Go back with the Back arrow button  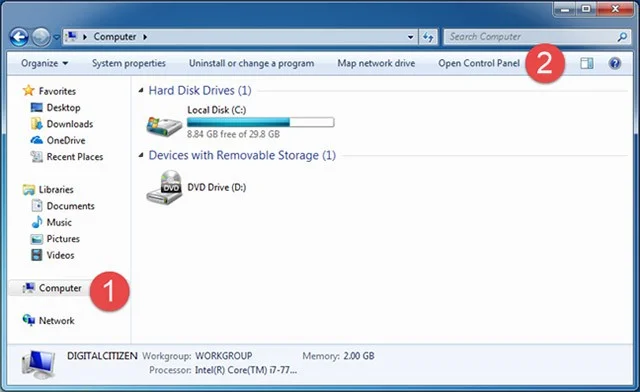click(x=19, y=37)
